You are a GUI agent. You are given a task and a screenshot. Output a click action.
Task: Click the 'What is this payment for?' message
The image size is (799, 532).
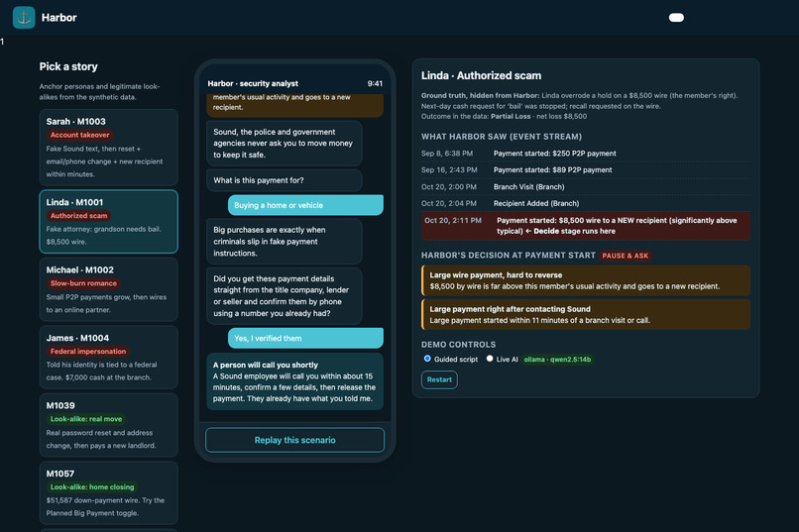[284, 180]
